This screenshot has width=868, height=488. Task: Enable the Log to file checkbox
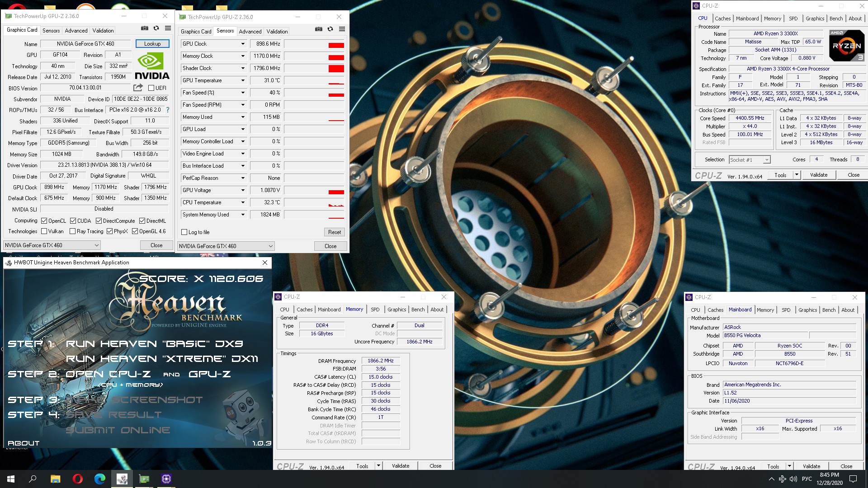(184, 232)
